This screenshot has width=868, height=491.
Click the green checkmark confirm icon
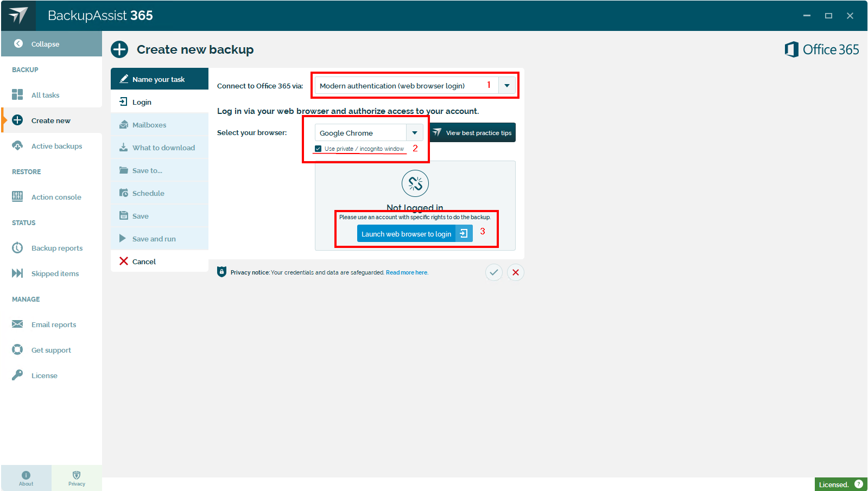(x=494, y=272)
